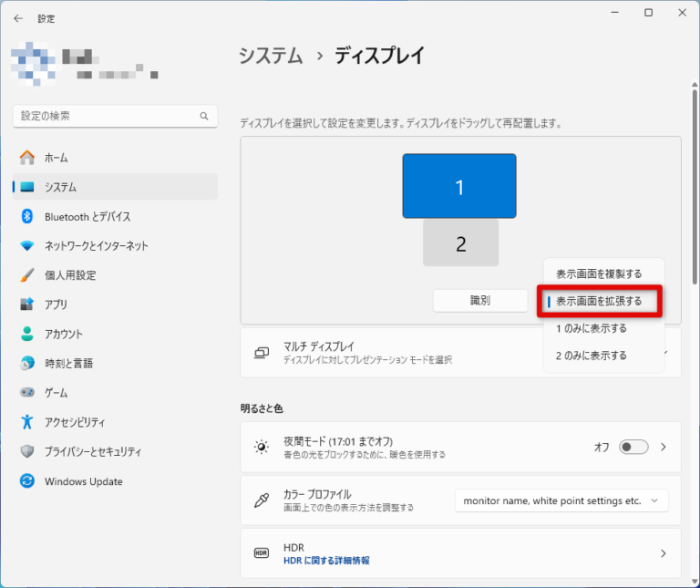Click the 設定の検索 search field

[108, 117]
